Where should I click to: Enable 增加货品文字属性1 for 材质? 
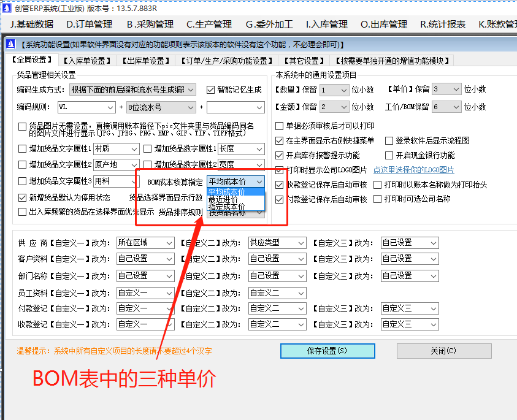click(22, 150)
